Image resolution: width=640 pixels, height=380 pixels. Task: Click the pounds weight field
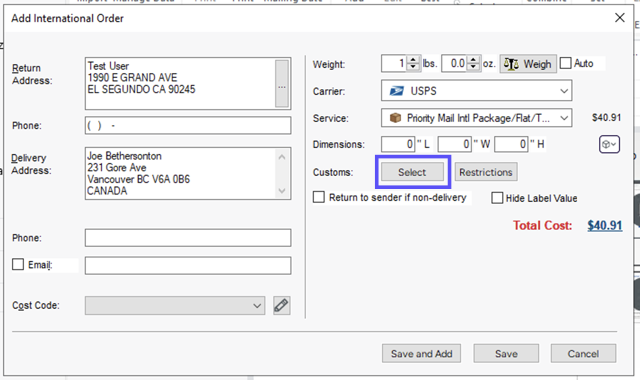coord(394,64)
